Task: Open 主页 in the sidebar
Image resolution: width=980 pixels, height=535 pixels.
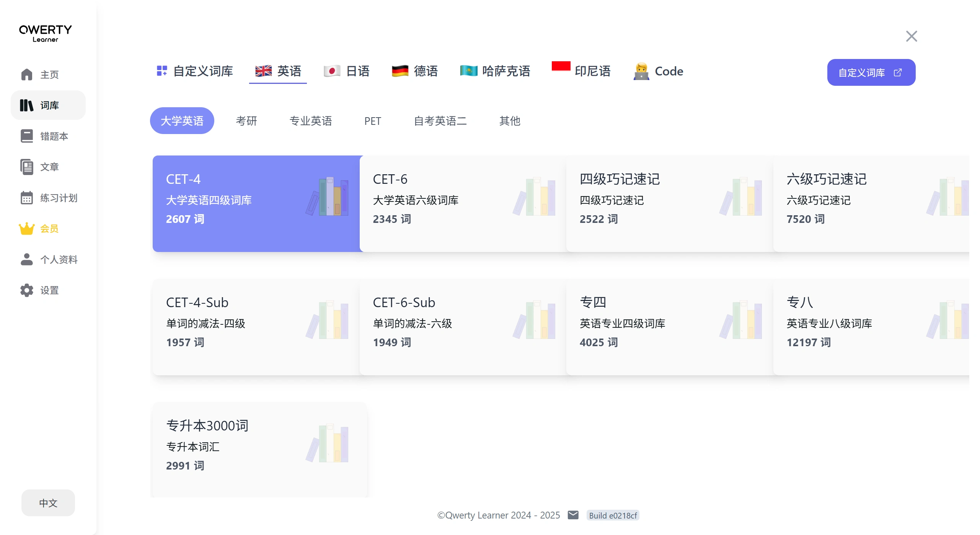Action: [48, 74]
